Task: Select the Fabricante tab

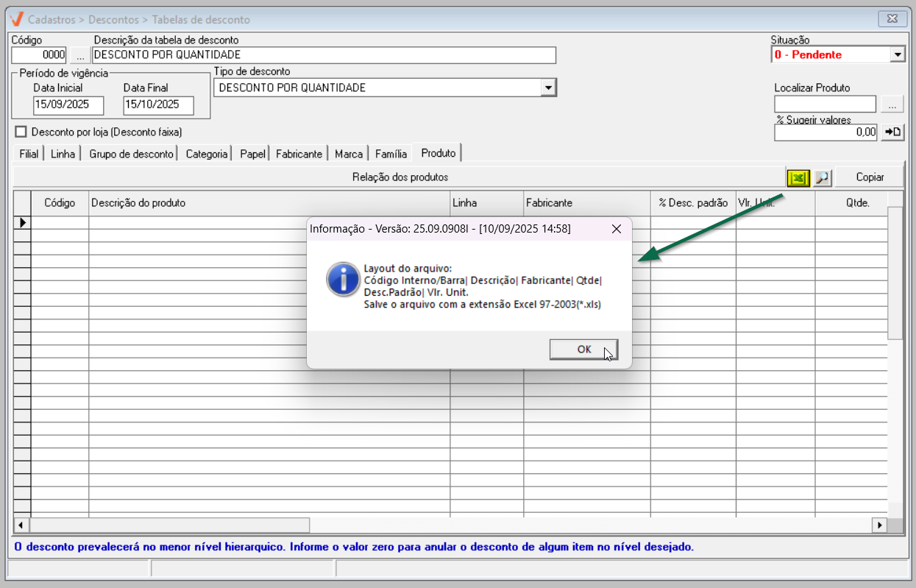Action: click(x=299, y=154)
